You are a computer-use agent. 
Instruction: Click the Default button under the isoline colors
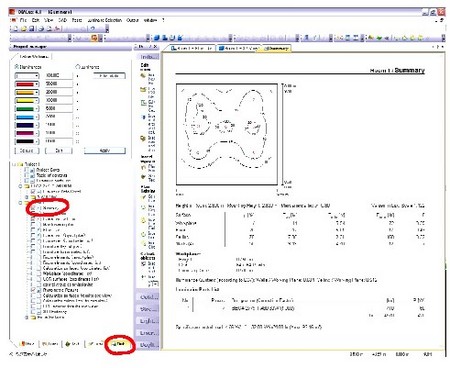[27, 151]
